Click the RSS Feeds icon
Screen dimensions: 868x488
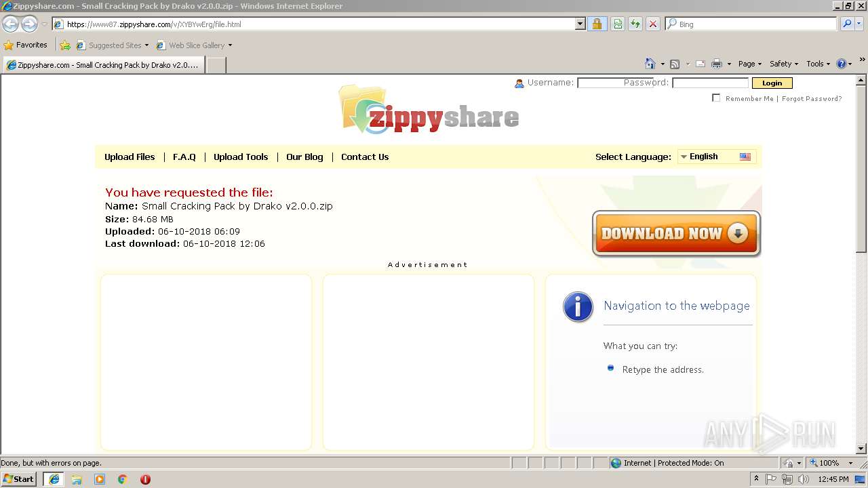(x=675, y=64)
